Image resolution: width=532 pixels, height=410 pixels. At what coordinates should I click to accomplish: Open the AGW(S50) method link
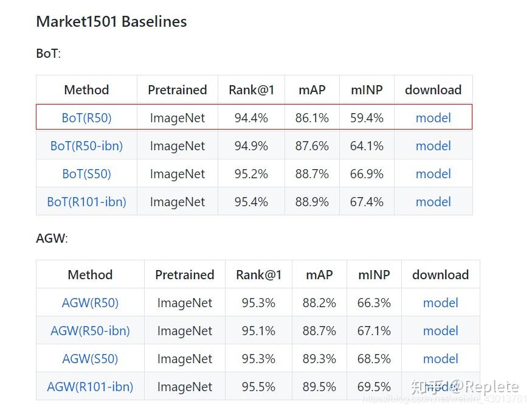[90, 358]
